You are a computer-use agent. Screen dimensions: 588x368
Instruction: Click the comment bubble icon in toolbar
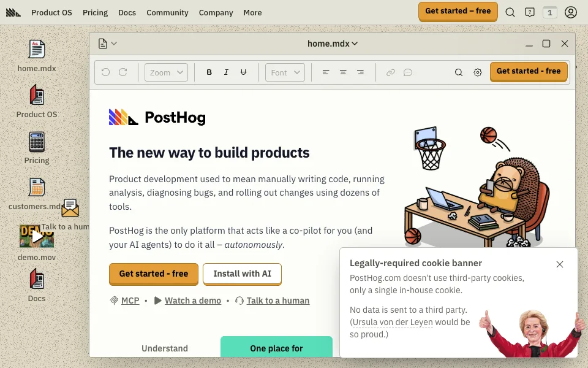[x=408, y=72]
